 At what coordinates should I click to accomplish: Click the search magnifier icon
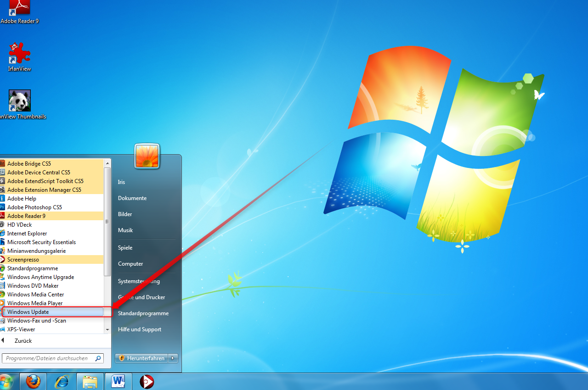[98, 358]
